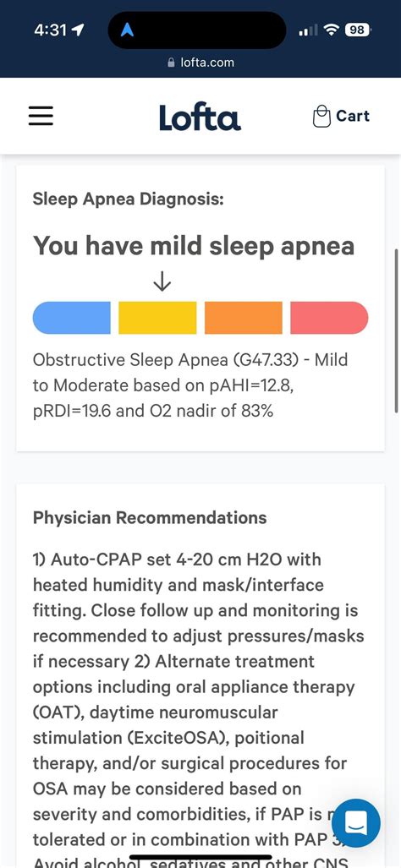Tap the padlock icon beside lofta.com

point(171,63)
